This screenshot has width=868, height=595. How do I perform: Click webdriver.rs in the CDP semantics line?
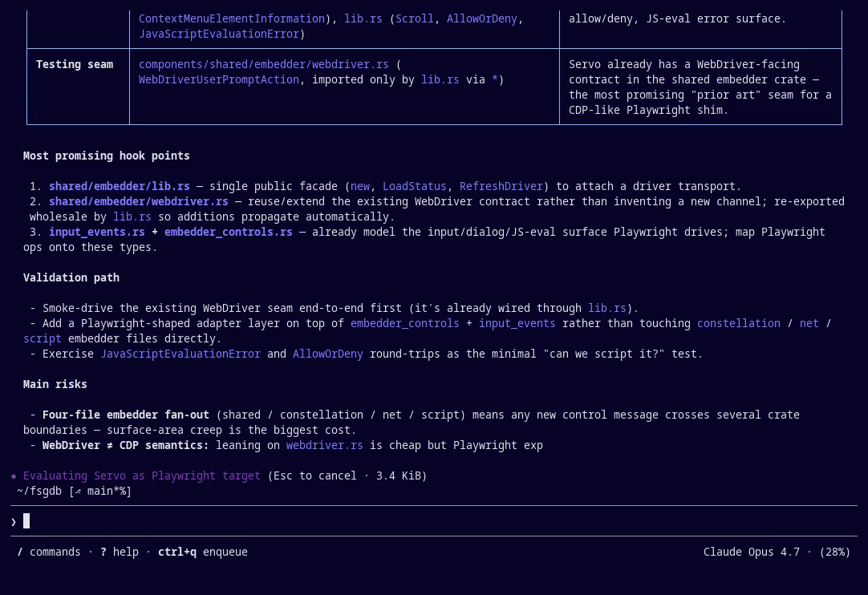(x=324, y=445)
